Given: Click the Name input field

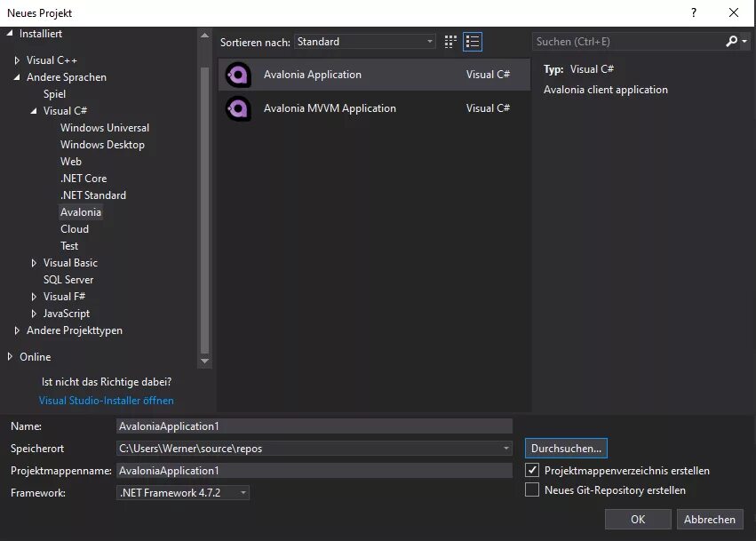Looking at the screenshot, I should click(314, 426).
